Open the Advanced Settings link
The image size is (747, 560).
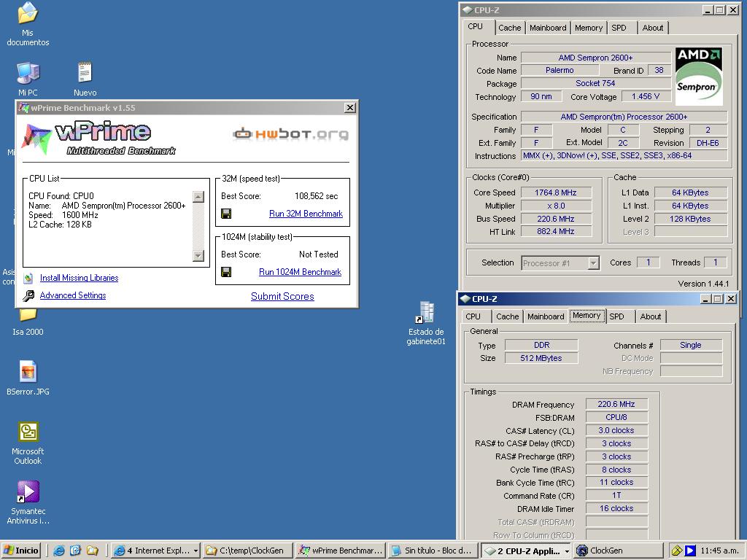click(73, 295)
